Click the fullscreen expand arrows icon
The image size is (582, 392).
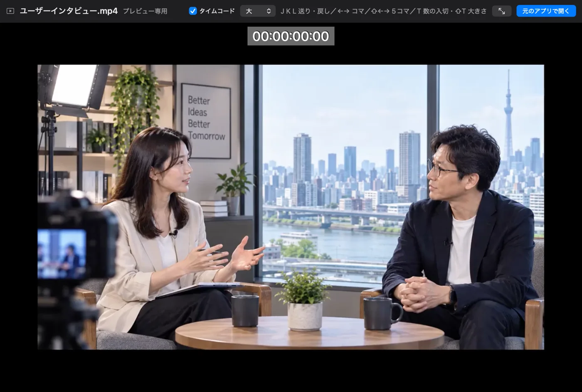tap(502, 11)
